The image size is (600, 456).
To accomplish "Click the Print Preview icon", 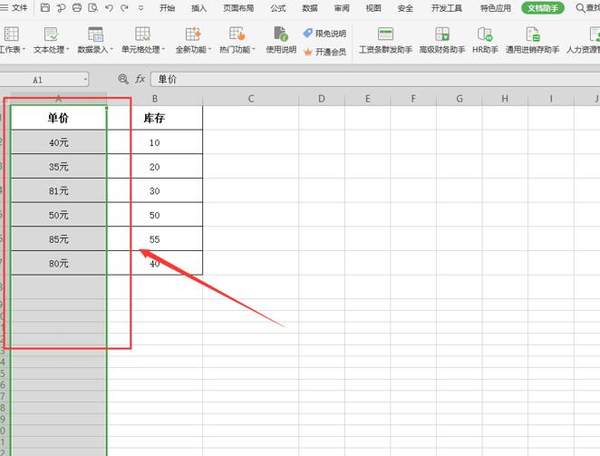I will [x=93, y=7].
